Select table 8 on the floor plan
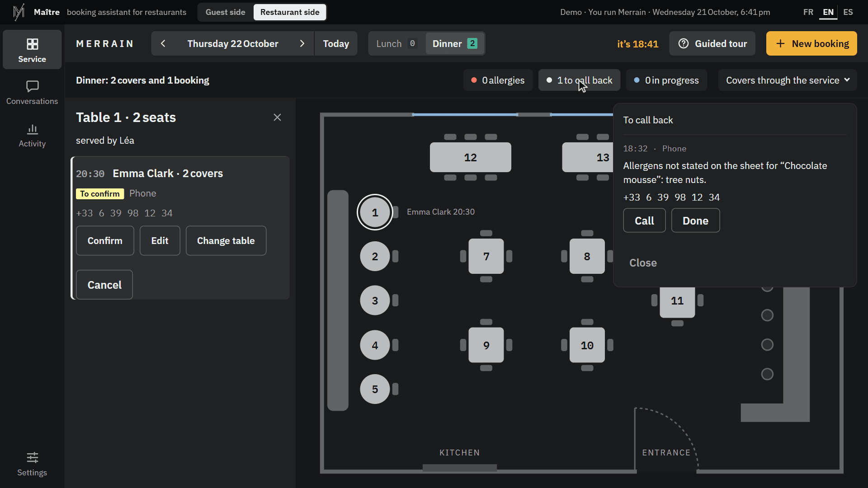868x488 pixels. [587, 256]
